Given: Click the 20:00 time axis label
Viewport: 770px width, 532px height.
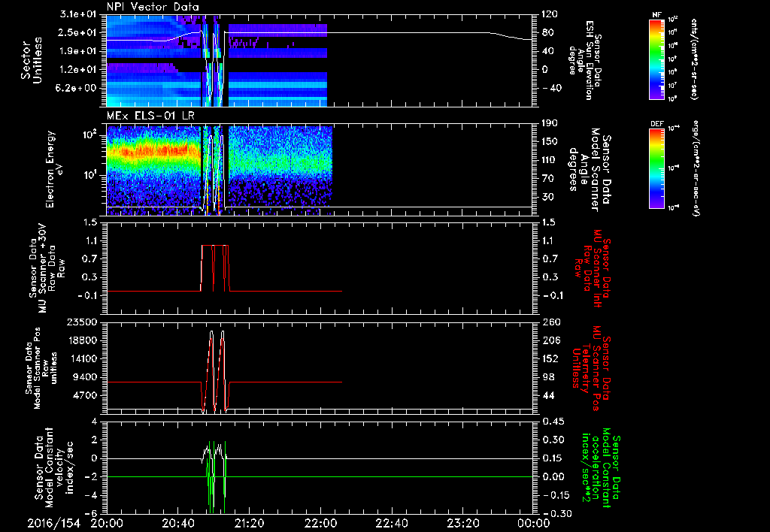Looking at the screenshot, I should (x=107, y=523).
